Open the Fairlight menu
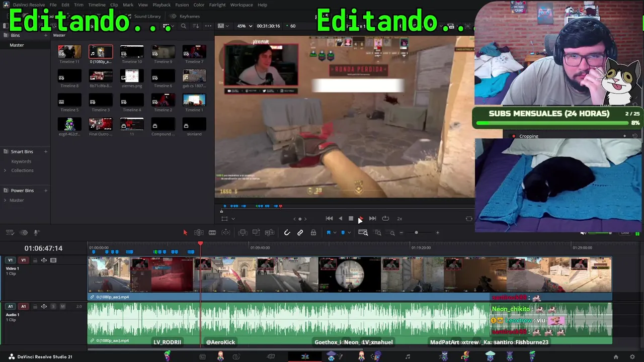This screenshot has width=644, height=362. [x=217, y=5]
